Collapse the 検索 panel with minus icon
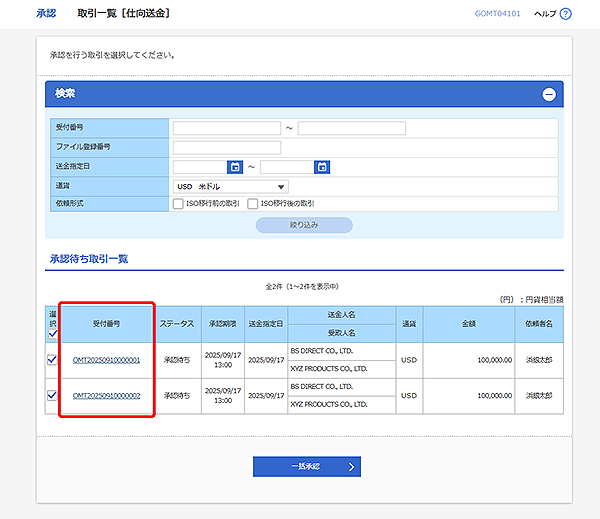 pyautogui.click(x=549, y=94)
